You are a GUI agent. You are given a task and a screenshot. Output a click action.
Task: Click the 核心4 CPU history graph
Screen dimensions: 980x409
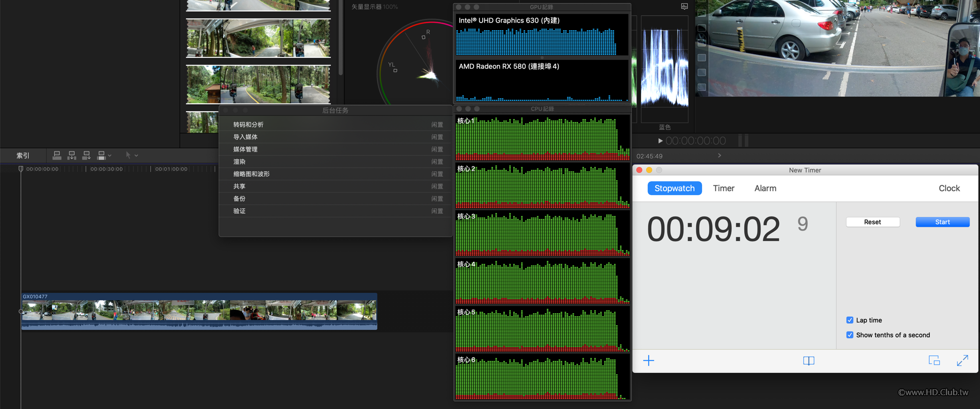542,282
